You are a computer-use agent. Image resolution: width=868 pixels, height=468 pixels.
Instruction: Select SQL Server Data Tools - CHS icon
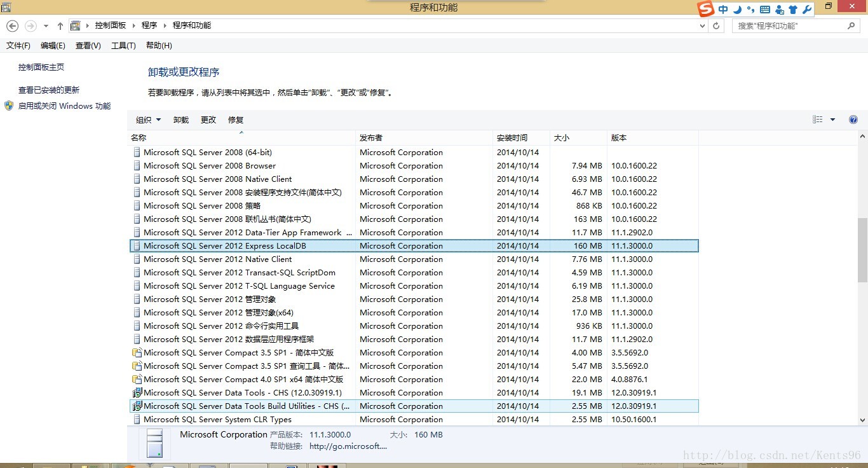click(x=137, y=393)
